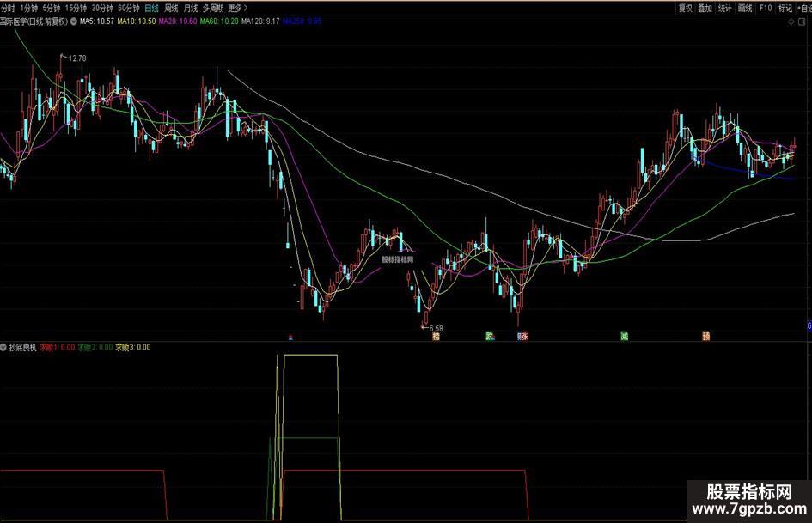Click the diamond icon at chart top right
This screenshot has height=523, width=812.
pos(791,21)
